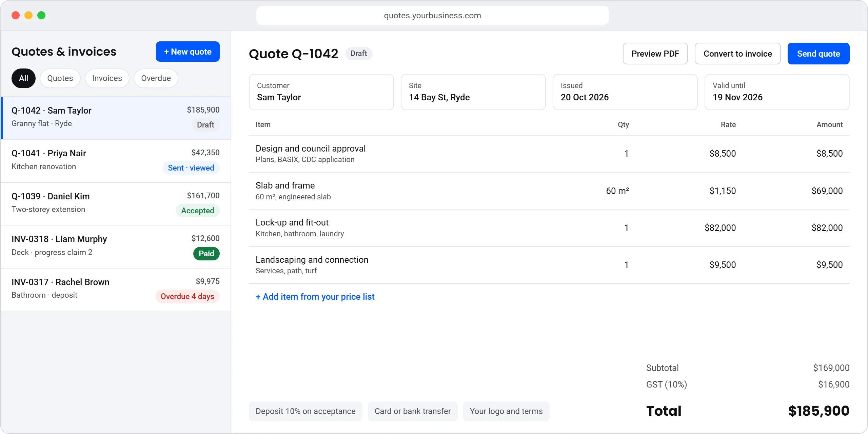
Task: Click the $8,500 rate for Design
Action: coord(723,154)
